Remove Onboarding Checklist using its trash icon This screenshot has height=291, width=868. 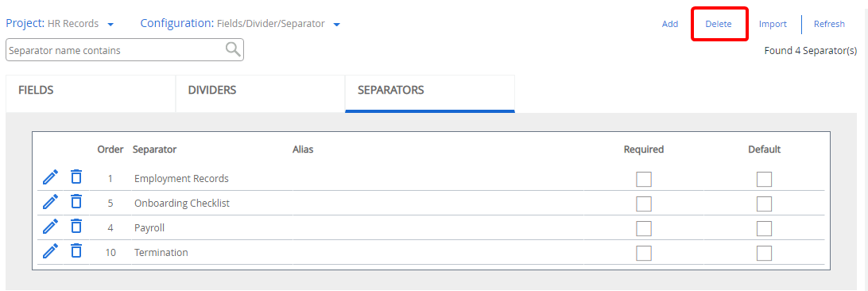(76, 201)
